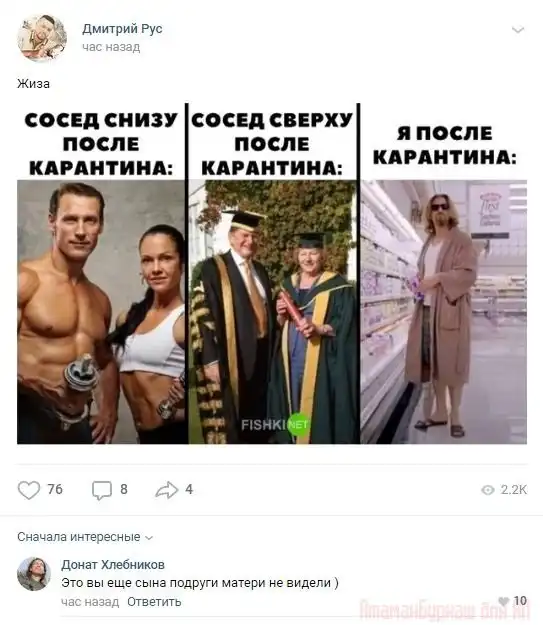543x625 pixels.
Task: Open the Сосед снизу meme panel
Action: [101, 273]
